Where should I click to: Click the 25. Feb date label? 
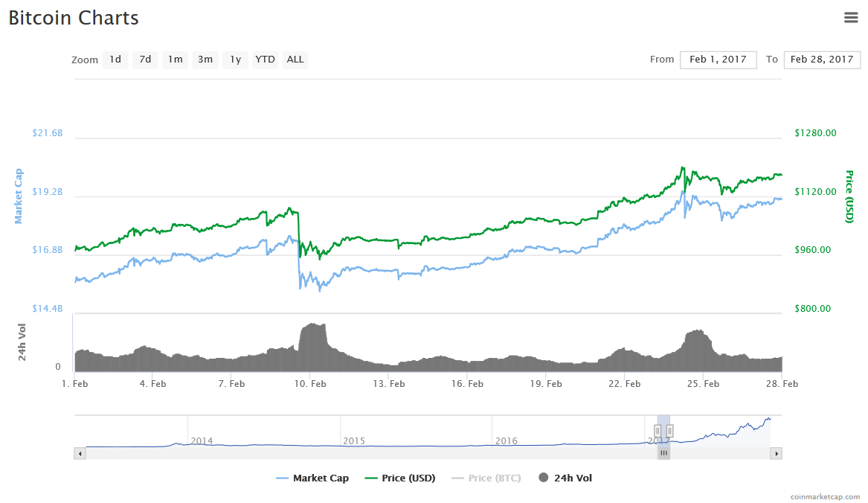(x=703, y=384)
